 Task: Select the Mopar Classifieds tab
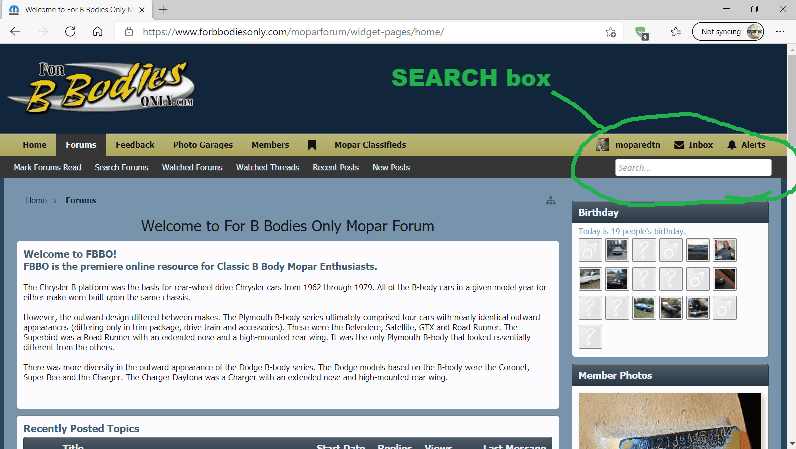pos(369,145)
